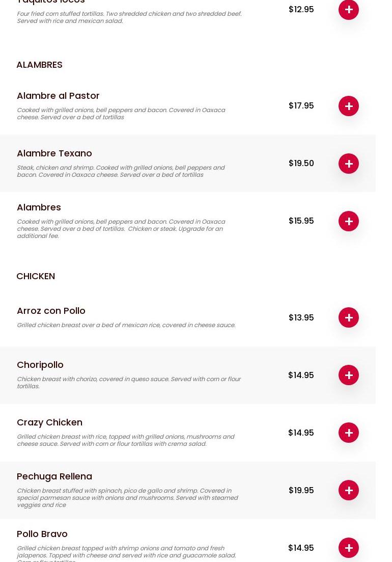Click the CHICKEN category heading
This screenshot has width=392, height=562.
coord(36,276)
